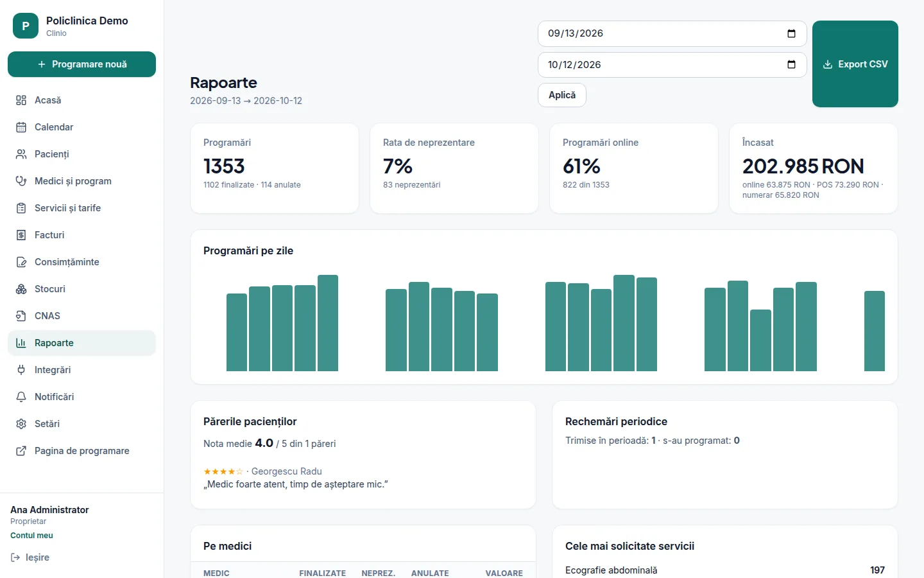Click the Trimise în perioadă recall text
The image size is (924, 578).
pos(653,441)
